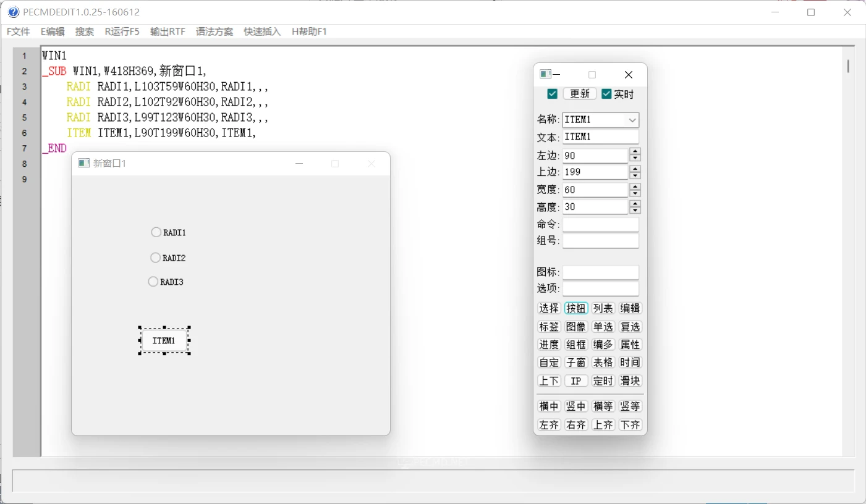866x504 pixels.
Task: Click the 属性 button
Action: click(630, 345)
